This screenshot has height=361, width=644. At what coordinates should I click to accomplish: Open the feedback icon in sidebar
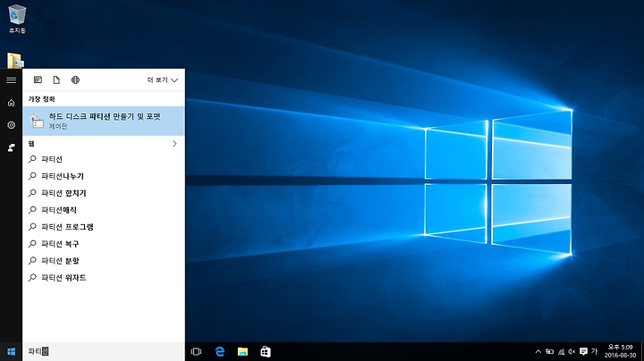[x=11, y=147]
